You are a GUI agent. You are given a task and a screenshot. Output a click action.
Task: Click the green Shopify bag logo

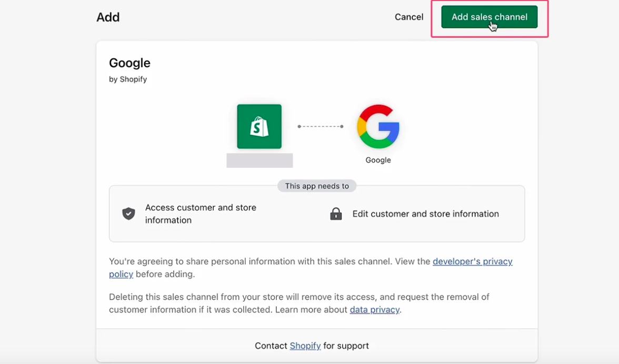click(259, 127)
